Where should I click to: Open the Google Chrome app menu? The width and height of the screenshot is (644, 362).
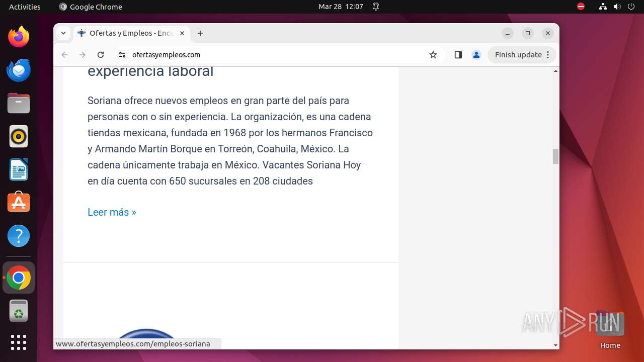pyautogui.click(x=91, y=7)
